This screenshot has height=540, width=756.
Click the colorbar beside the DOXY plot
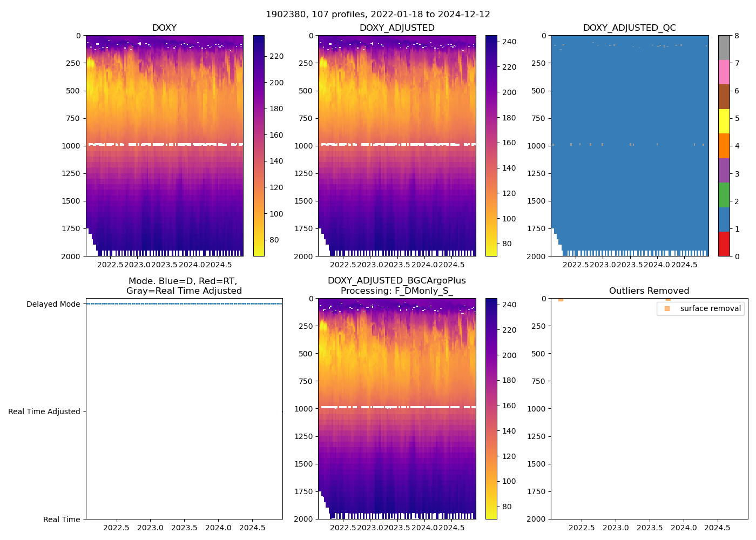pyautogui.click(x=259, y=146)
